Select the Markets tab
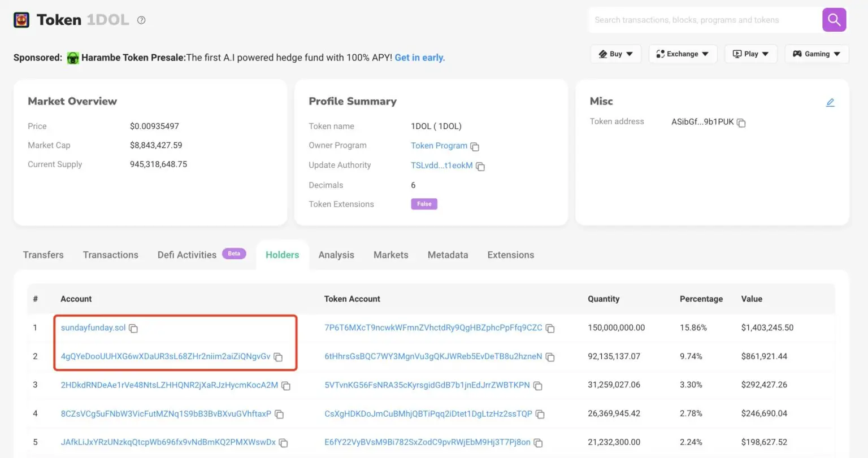The width and height of the screenshot is (868, 458). tap(390, 255)
